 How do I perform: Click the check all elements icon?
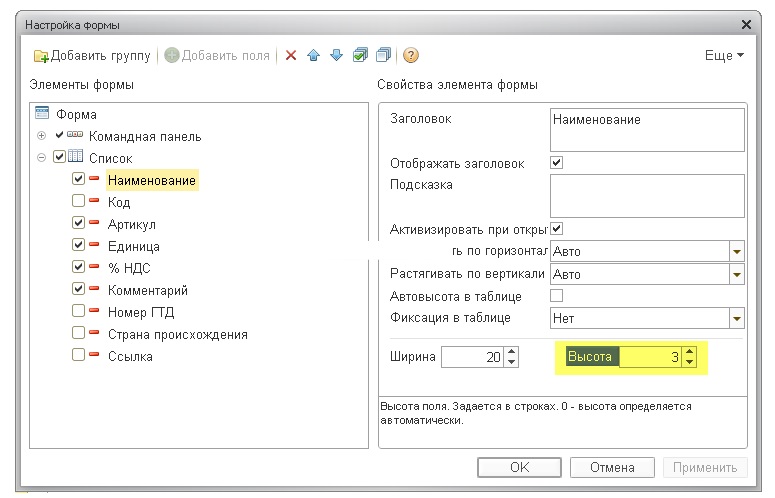click(360, 55)
